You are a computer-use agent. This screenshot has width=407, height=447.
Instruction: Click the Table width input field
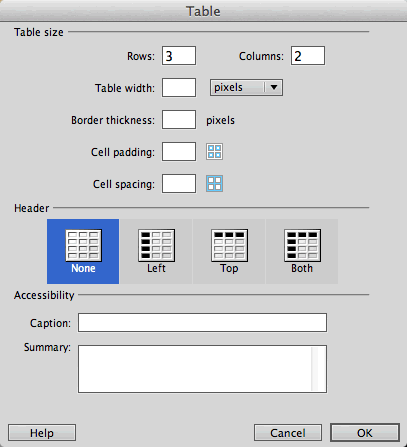tap(179, 88)
